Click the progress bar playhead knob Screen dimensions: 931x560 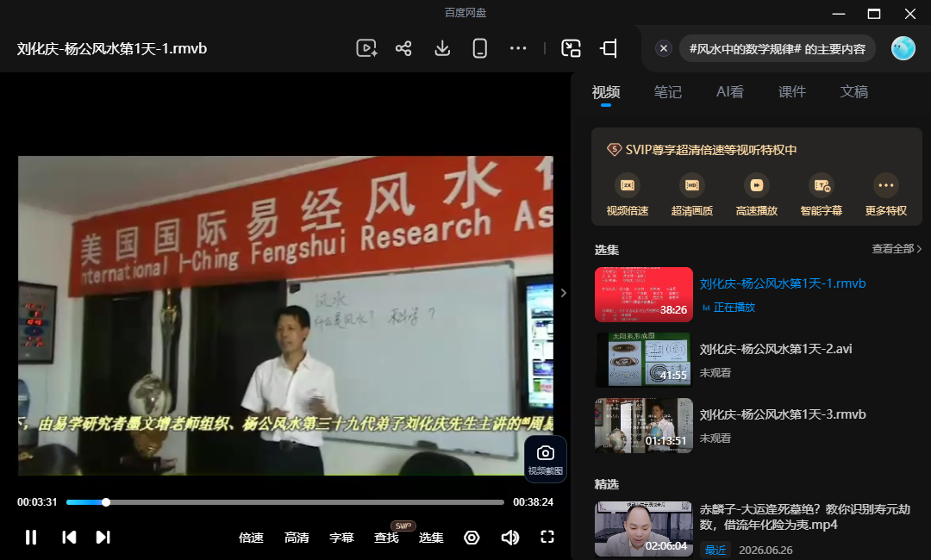click(x=106, y=502)
